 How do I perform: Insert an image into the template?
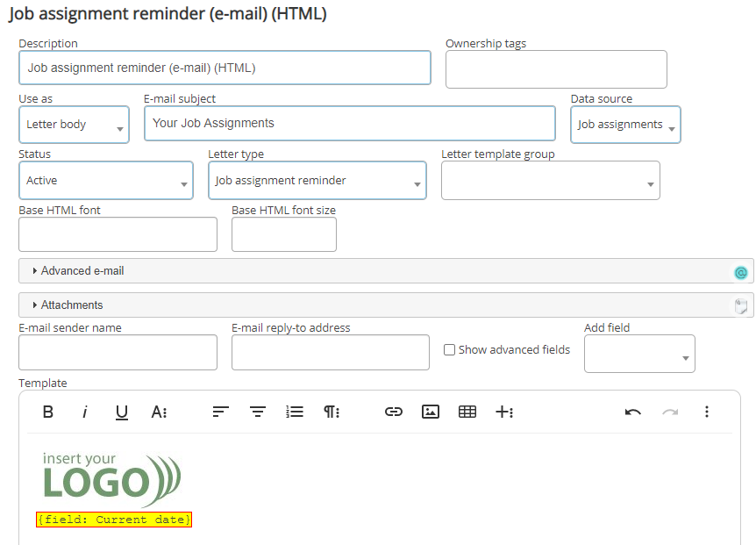point(431,412)
